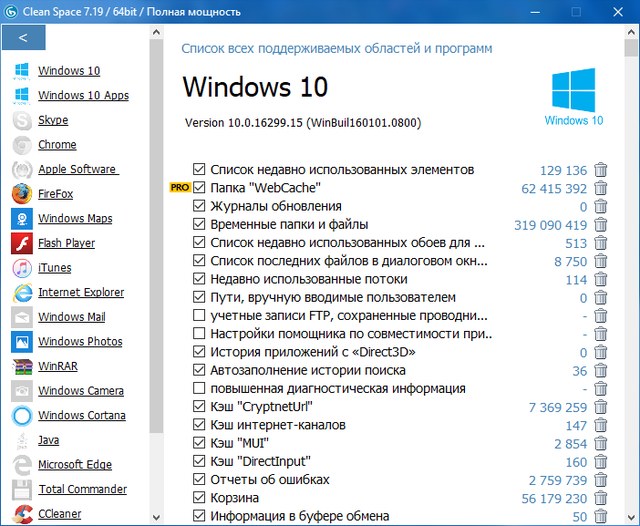This screenshot has height=526, width=640.
Task: Toggle Журналы обновления checkbox
Action: pos(200,206)
